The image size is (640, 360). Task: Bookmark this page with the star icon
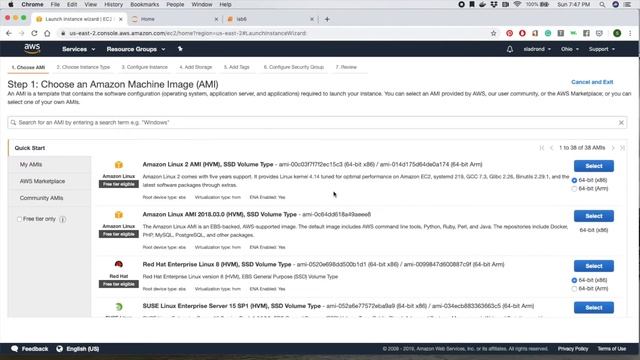pyautogui.click(x=493, y=33)
